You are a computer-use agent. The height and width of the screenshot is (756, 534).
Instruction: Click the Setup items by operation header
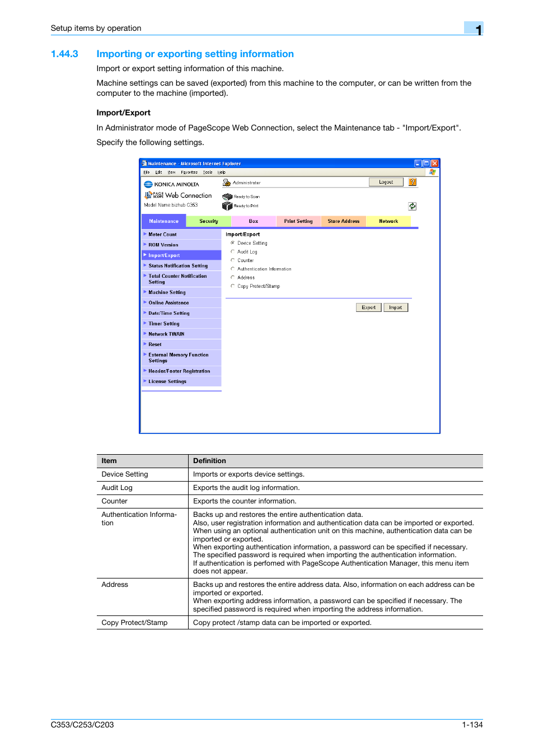(x=96, y=28)
